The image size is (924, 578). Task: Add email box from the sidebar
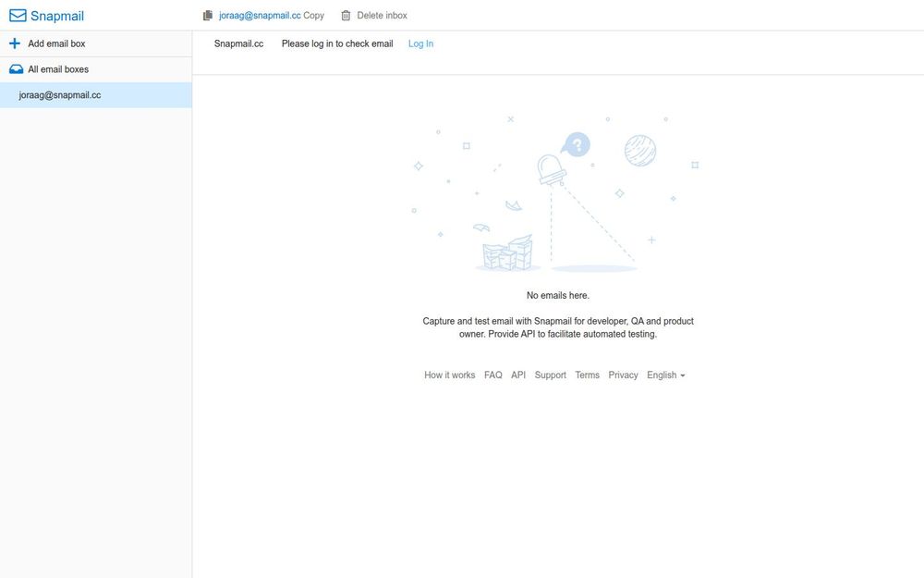[x=56, y=43]
